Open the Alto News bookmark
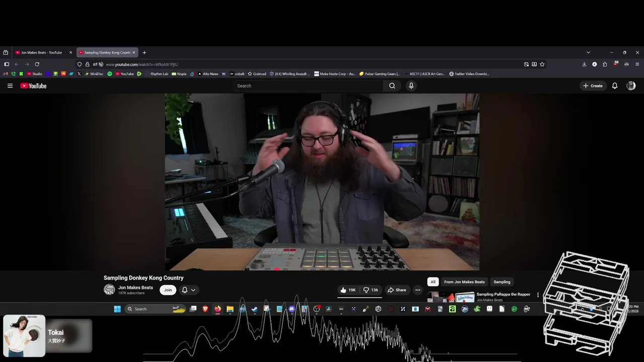The image size is (644, 362). (208, 74)
